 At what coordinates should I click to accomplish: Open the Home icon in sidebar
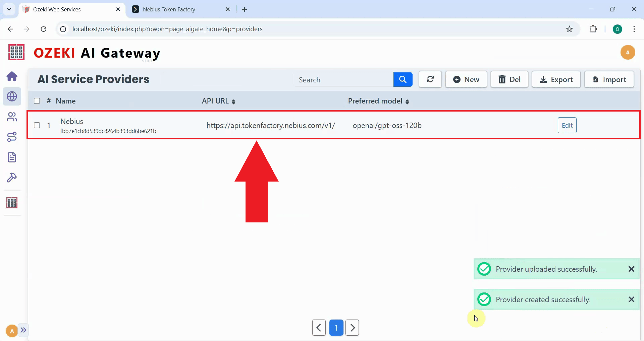pos(12,76)
